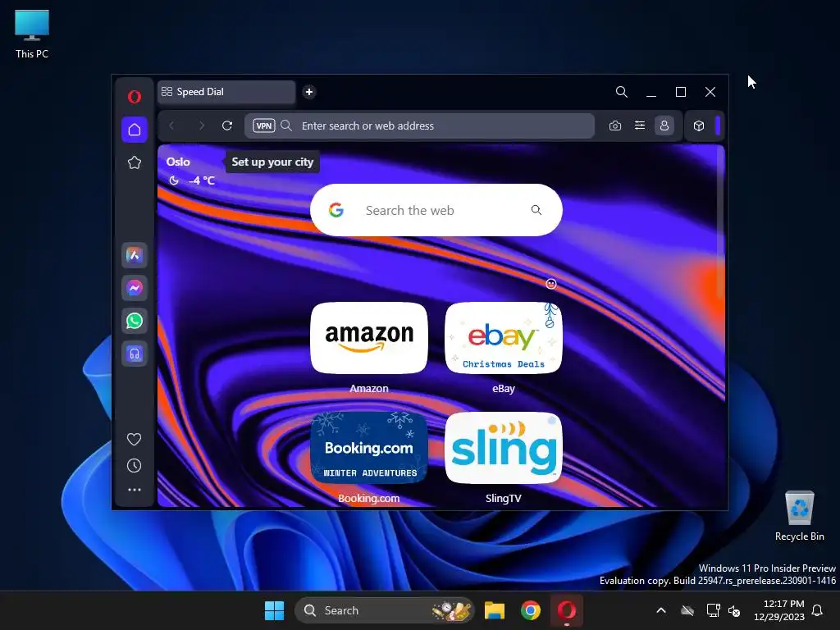Open the Opera main menu logo
The height and width of the screenshot is (630, 840).
[135, 97]
